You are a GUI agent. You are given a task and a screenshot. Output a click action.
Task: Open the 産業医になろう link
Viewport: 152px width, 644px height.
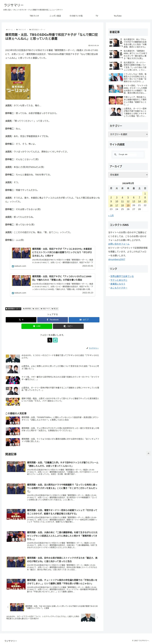(x=118, y=284)
